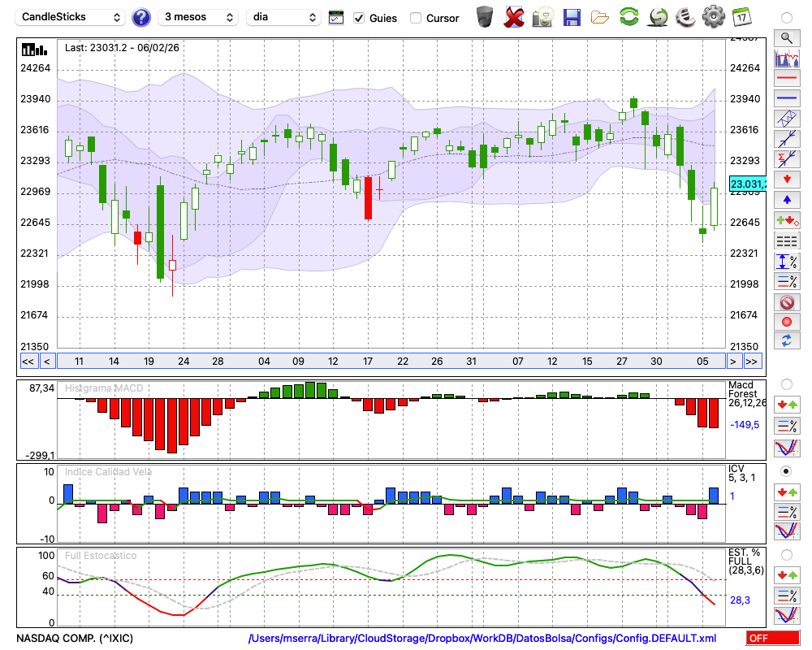The width and height of the screenshot is (812, 650).
Task: Click the ICV panel curve lines button
Action: [787, 531]
